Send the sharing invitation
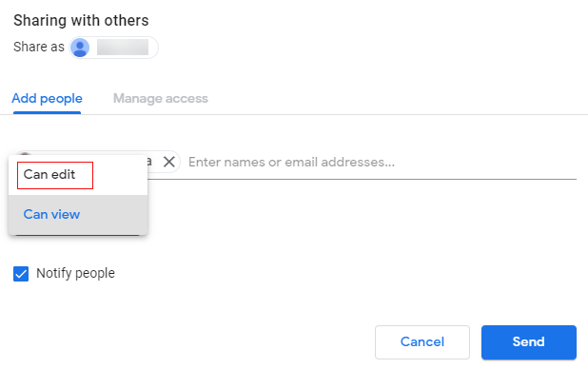 529,342
